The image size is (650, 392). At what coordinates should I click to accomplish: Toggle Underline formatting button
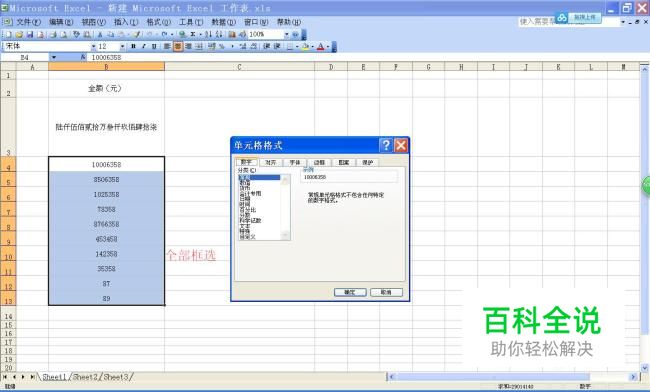click(x=154, y=46)
